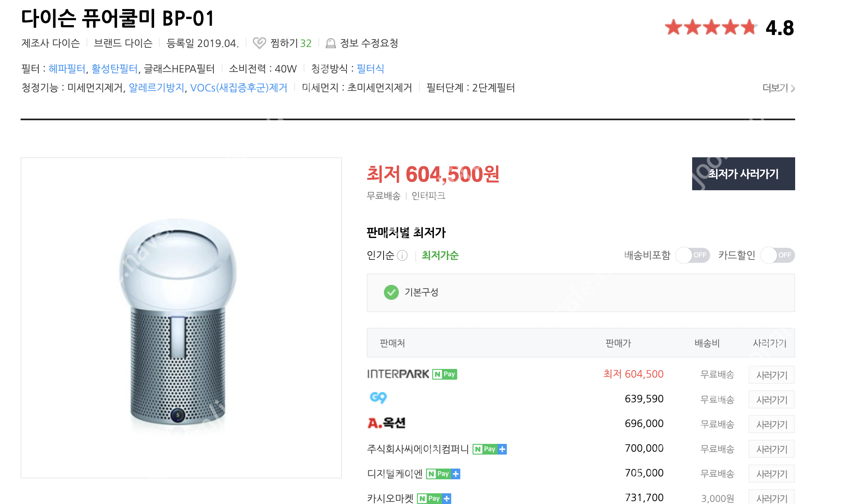The width and height of the screenshot is (852, 504).
Task: Click the Dyson purifier product image
Action: pos(181,329)
